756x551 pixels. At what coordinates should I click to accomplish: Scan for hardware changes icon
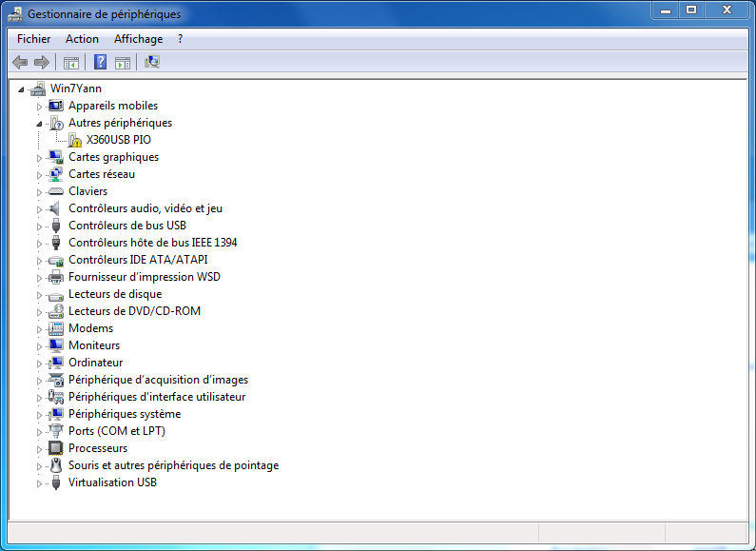[152, 62]
